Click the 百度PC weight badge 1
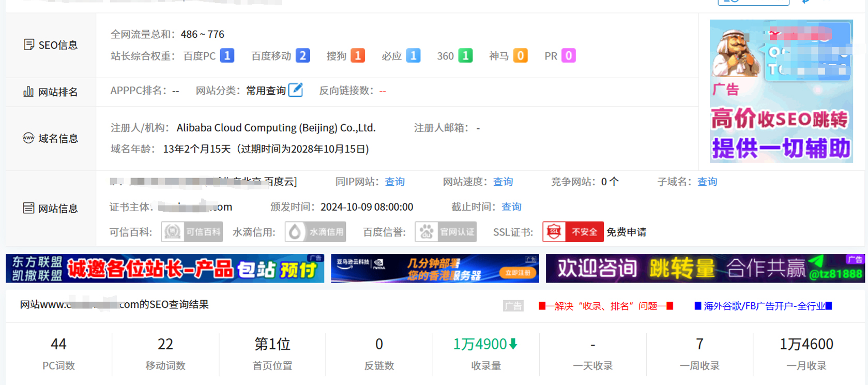This screenshot has width=868, height=385. click(x=227, y=55)
